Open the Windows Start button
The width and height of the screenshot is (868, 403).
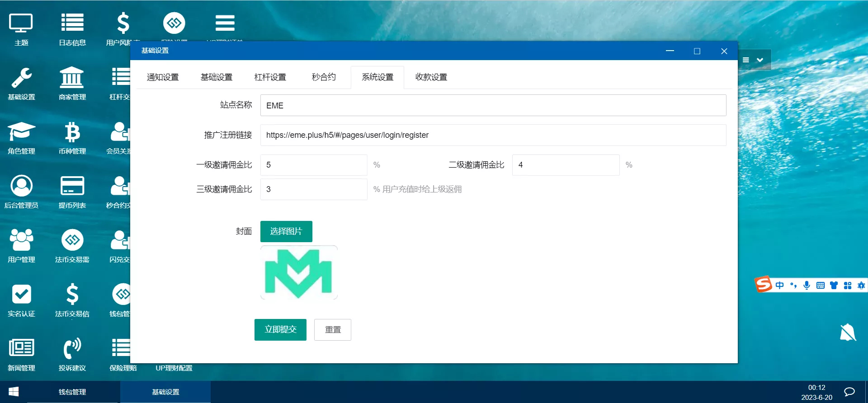click(14, 392)
